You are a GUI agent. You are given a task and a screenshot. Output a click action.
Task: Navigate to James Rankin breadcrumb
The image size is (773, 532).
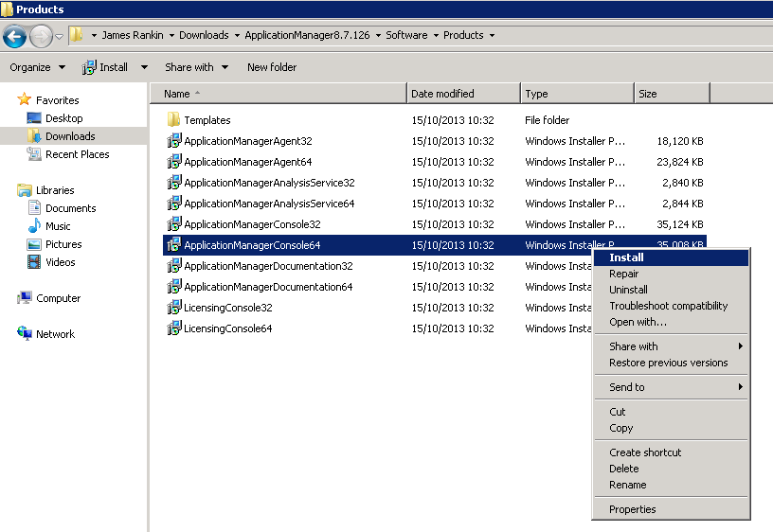(133, 35)
